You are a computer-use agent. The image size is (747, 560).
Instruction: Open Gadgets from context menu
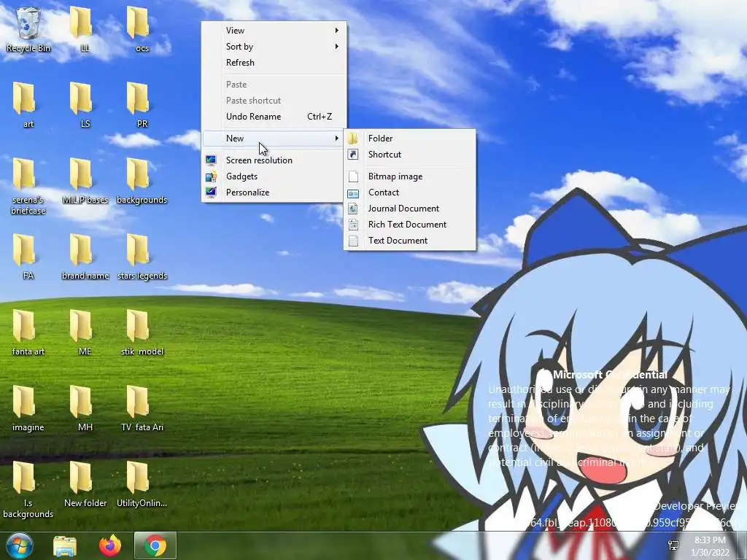[274, 176]
